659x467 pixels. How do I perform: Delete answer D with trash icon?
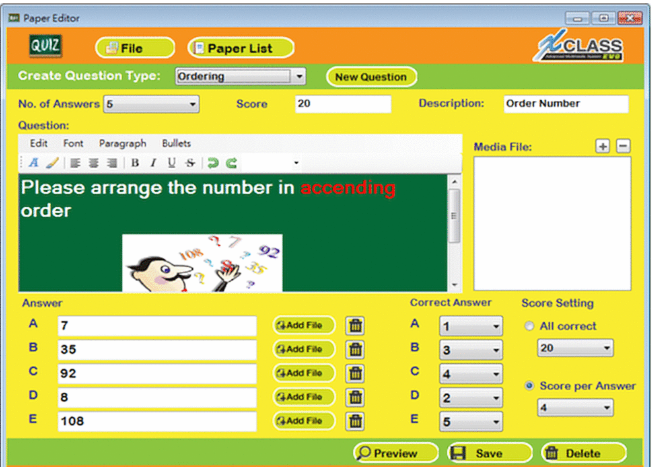(x=355, y=397)
